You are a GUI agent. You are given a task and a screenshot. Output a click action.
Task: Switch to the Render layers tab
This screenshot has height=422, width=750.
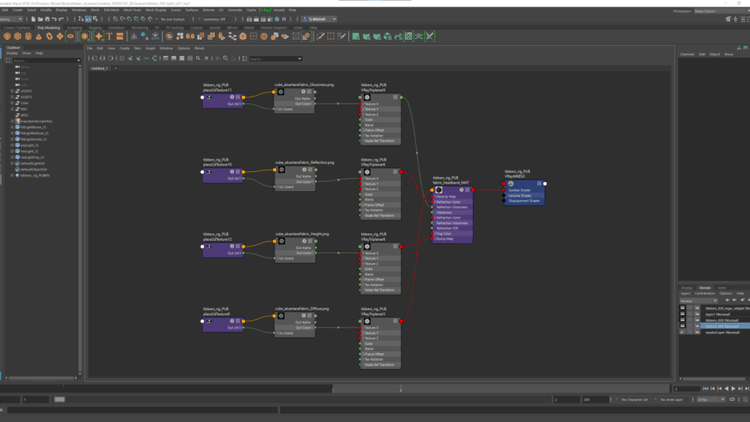[705, 288]
